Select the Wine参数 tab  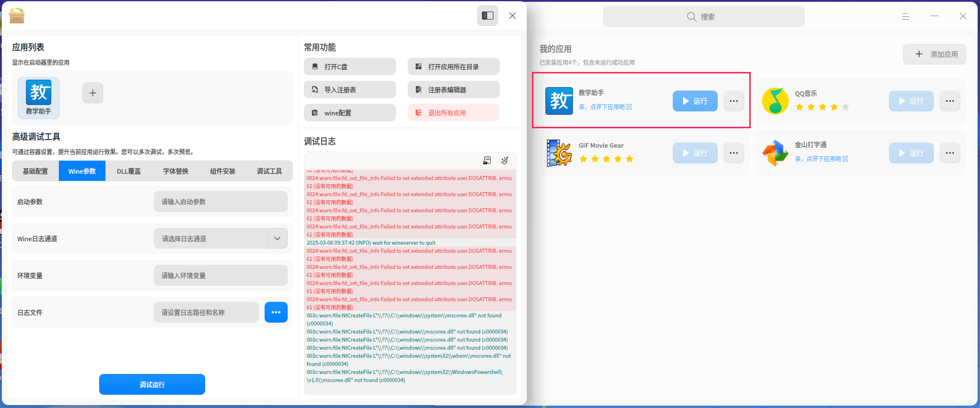pyautogui.click(x=82, y=171)
